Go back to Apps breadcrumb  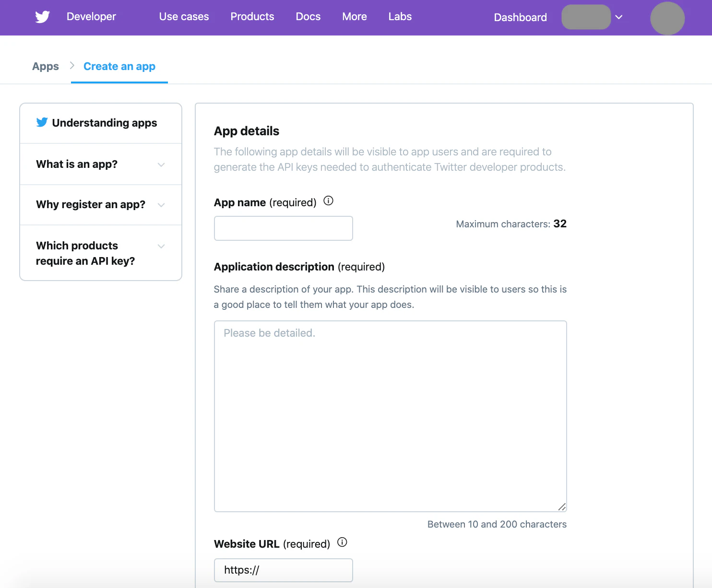[x=46, y=67]
